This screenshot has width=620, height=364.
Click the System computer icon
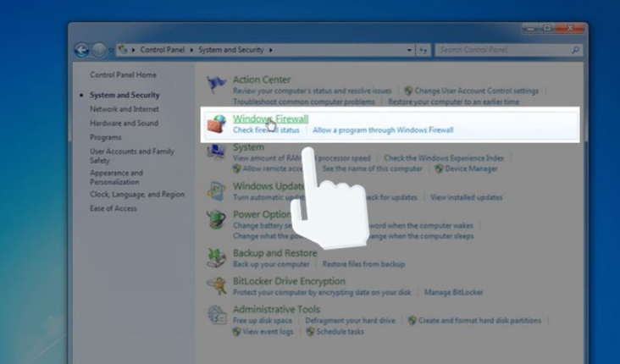[x=218, y=153]
